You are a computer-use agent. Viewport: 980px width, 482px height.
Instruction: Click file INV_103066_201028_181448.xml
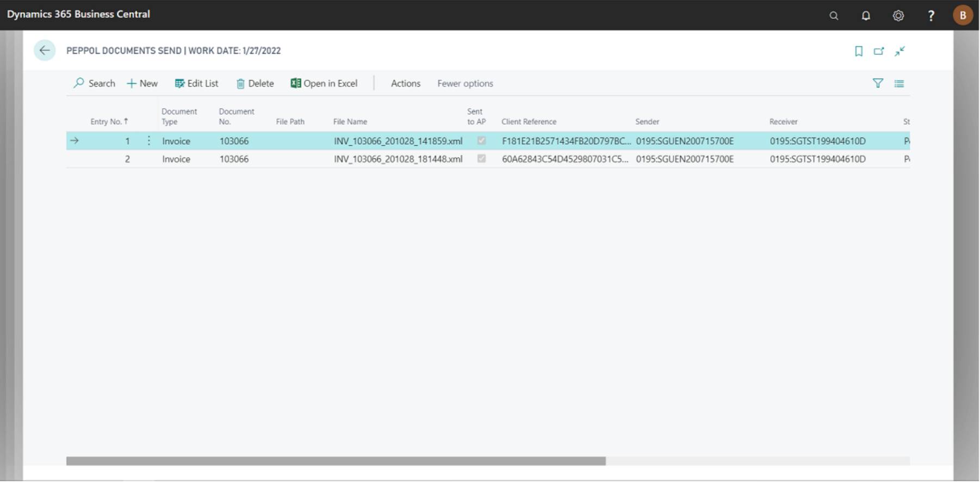coord(398,159)
